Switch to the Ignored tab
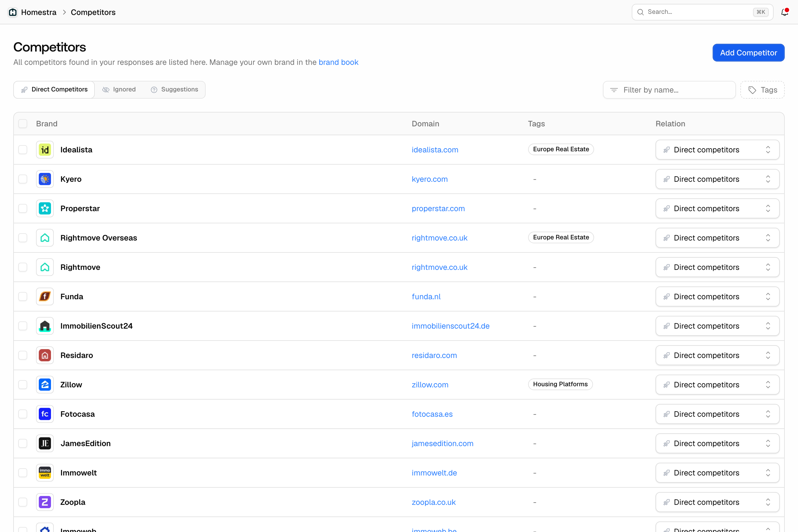 (119, 89)
